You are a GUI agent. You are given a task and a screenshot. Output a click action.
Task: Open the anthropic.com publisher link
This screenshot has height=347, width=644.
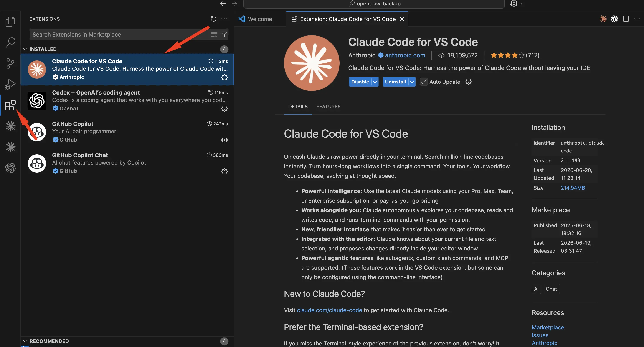pos(405,55)
